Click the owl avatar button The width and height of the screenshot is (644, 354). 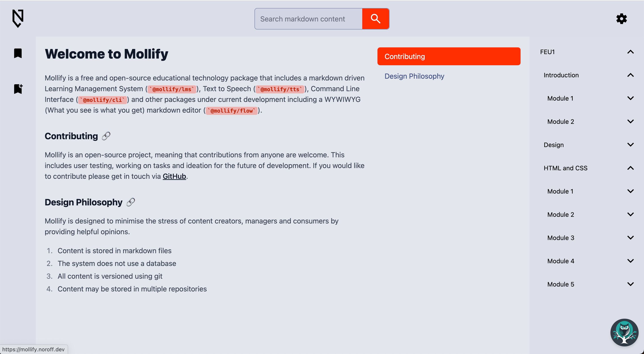(x=624, y=332)
